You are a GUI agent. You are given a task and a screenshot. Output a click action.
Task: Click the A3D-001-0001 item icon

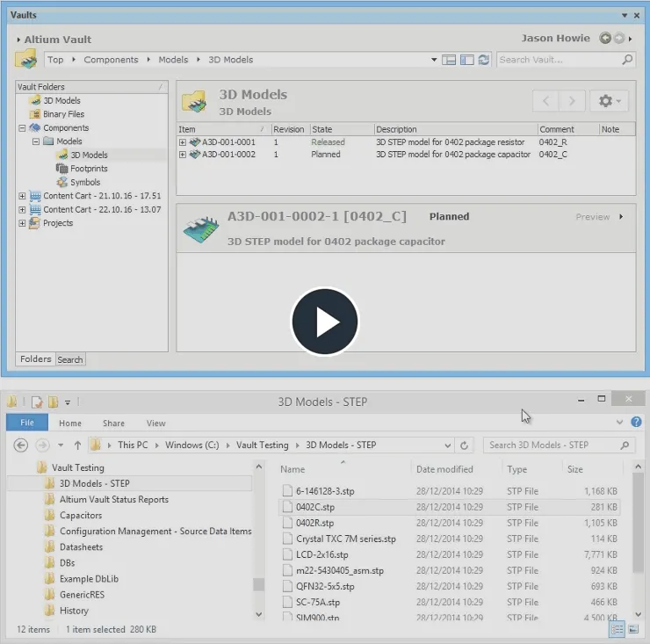[x=194, y=142]
